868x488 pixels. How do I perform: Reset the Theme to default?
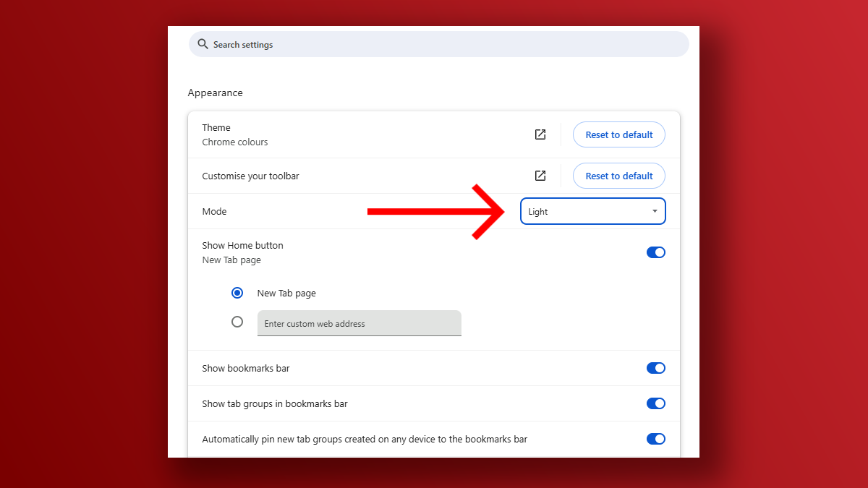[x=618, y=134]
